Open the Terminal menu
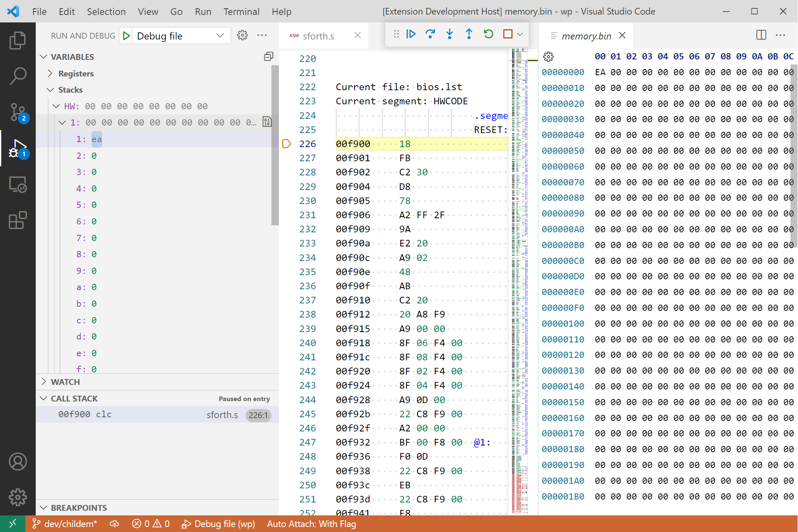 click(x=241, y=12)
